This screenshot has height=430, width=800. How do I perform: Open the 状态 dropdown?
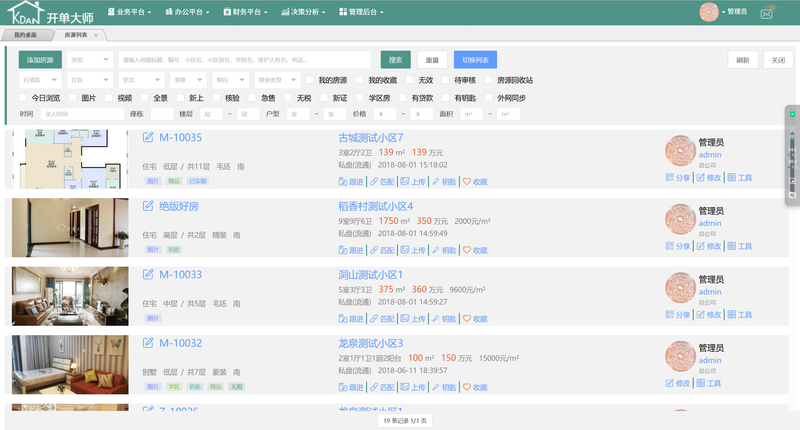[141, 80]
